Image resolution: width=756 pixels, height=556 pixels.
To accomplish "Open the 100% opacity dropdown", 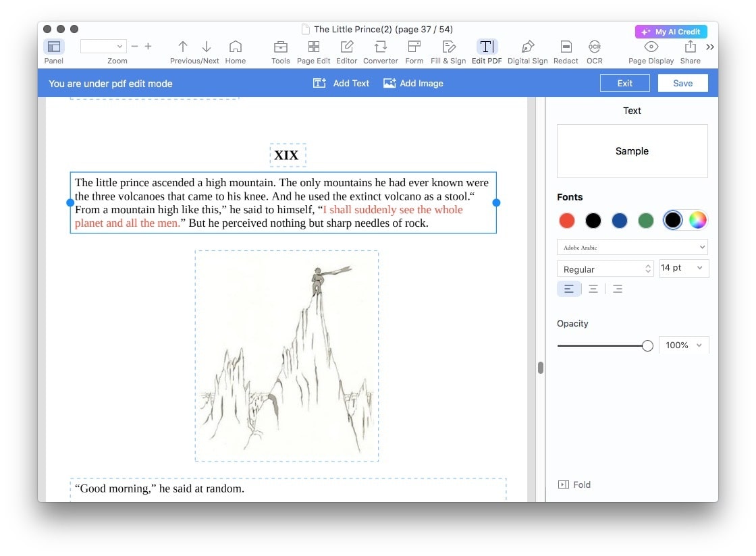I will (684, 345).
